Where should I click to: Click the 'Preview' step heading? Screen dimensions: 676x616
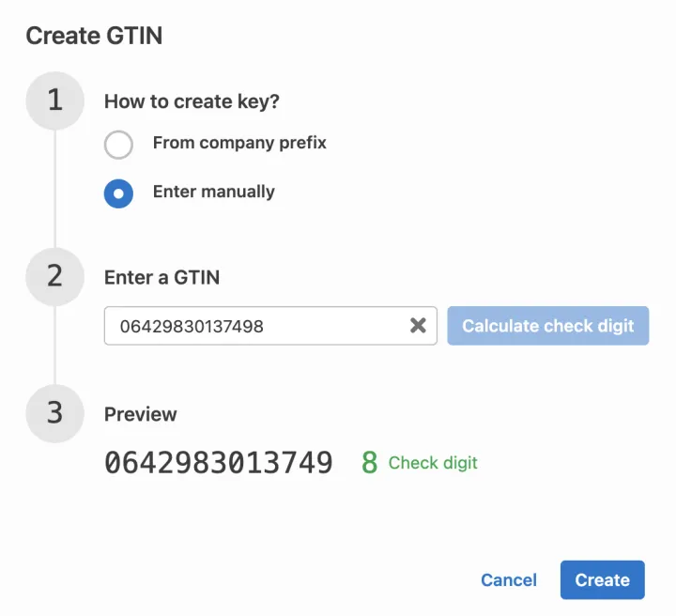point(141,414)
